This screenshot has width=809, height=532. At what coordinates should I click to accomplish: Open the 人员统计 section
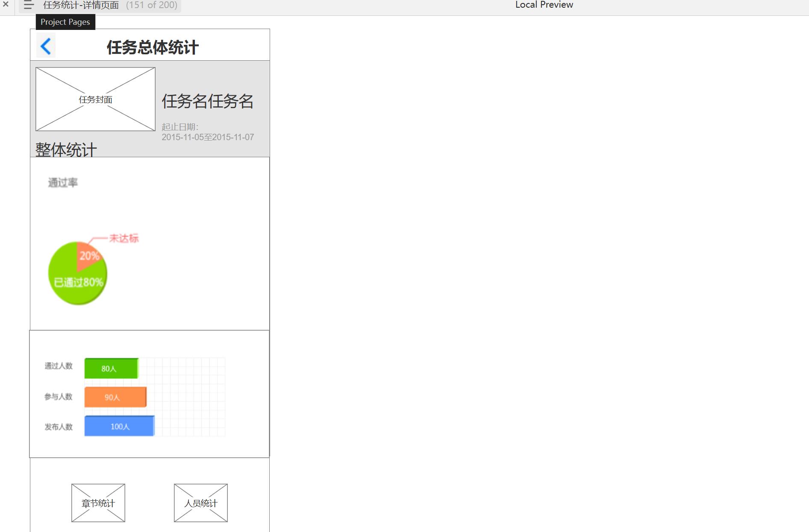click(201, 503)
